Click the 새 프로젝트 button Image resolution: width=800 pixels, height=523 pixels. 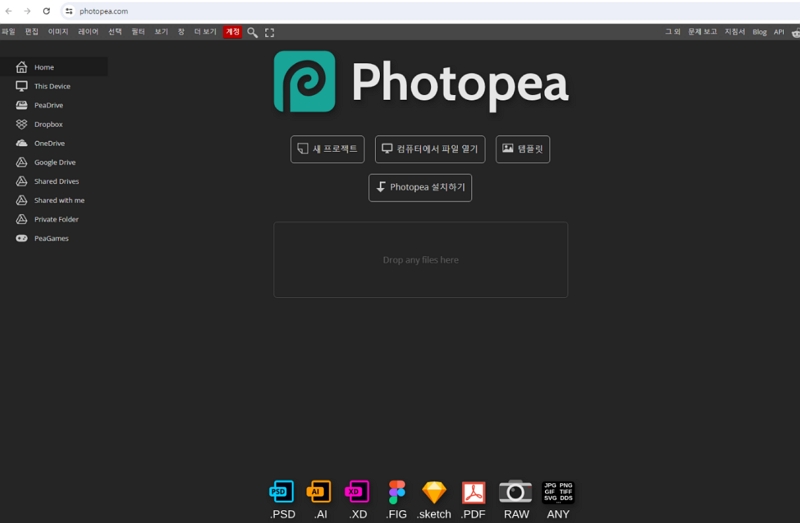point(327,149)
